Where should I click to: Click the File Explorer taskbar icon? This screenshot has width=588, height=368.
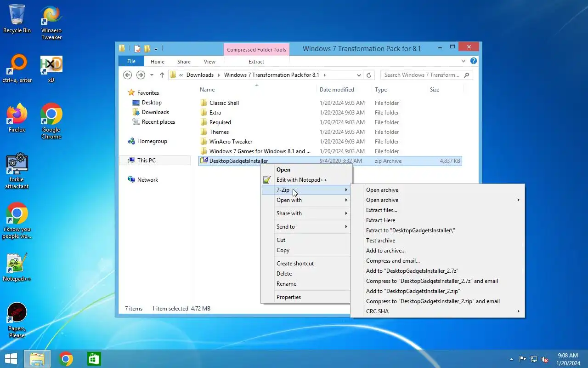click(x=37, y=359)
